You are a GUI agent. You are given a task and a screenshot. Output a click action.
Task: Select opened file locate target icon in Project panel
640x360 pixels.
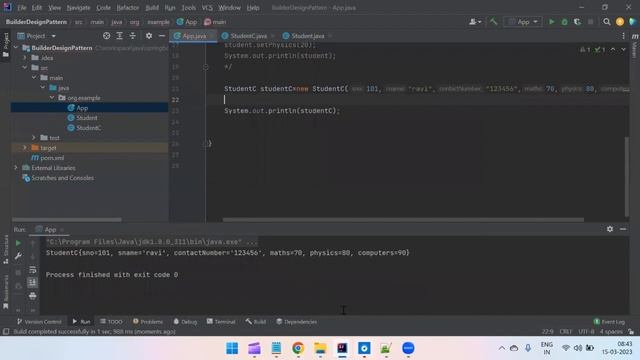107,36
